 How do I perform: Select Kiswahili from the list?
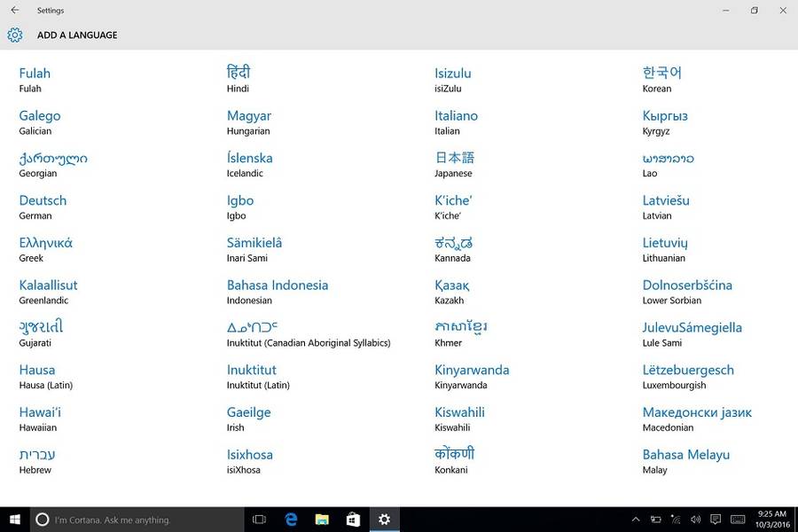[459, 413]
